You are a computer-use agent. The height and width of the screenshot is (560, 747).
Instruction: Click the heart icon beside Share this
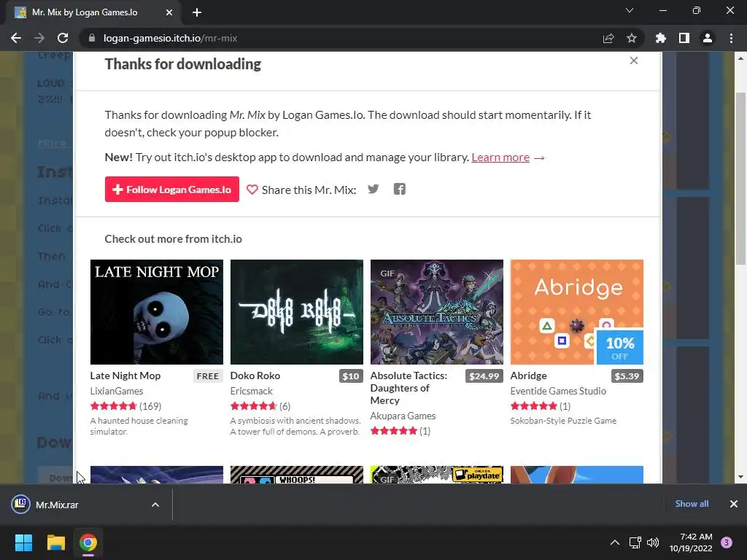[x=252, y=190]
